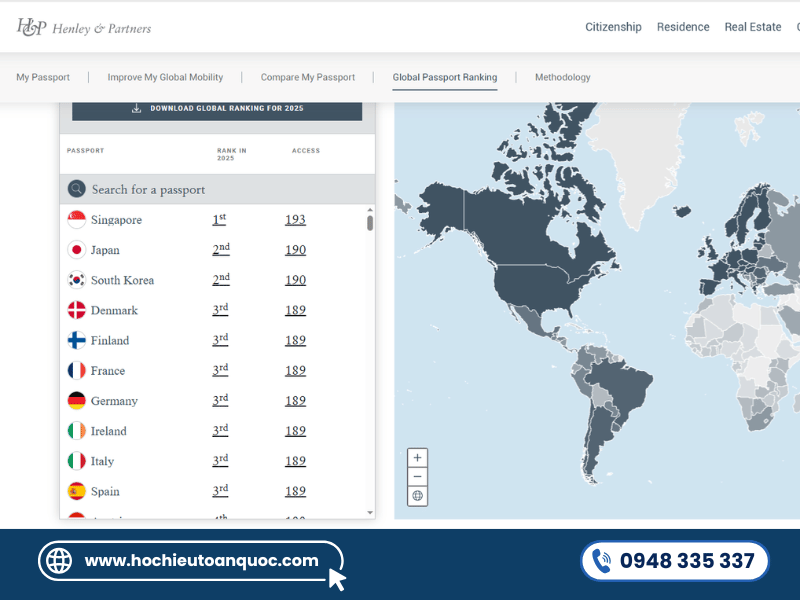Click the South Korea flag icon

pos(77,280)
